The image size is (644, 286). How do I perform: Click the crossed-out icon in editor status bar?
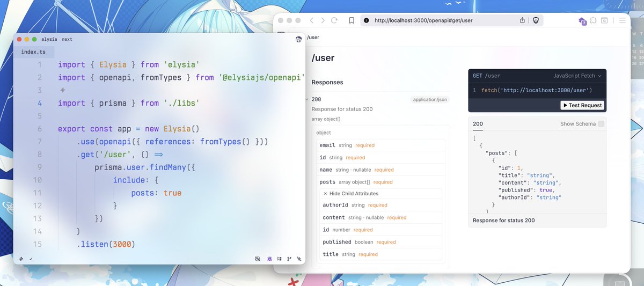[258, 259]
